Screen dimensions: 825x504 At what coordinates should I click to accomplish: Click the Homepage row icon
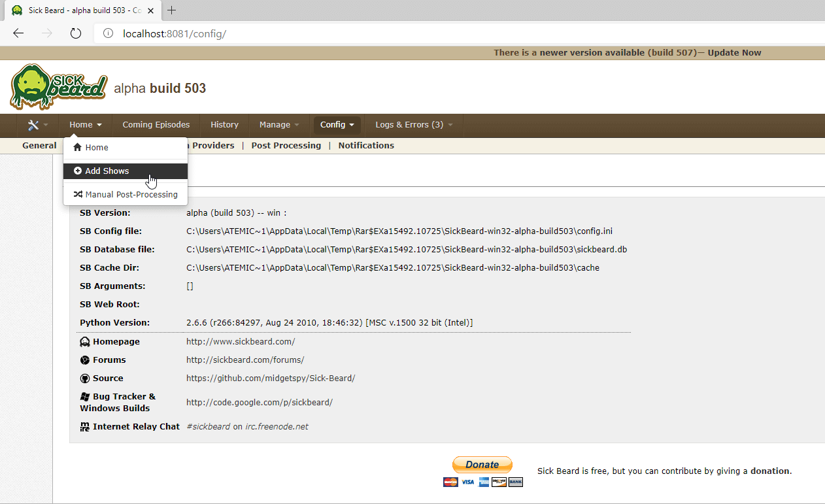(85, 342)
